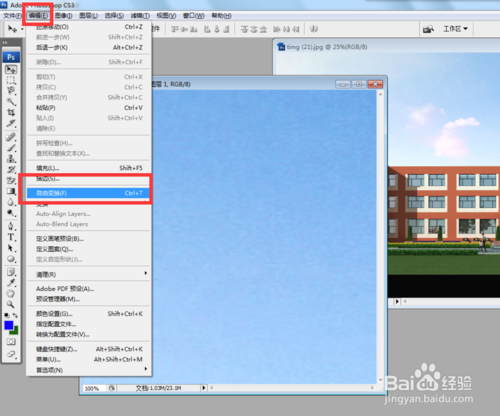Toggle Quick Mask mode icon
Screen dimensions: 500x416
tap(11, 342)
